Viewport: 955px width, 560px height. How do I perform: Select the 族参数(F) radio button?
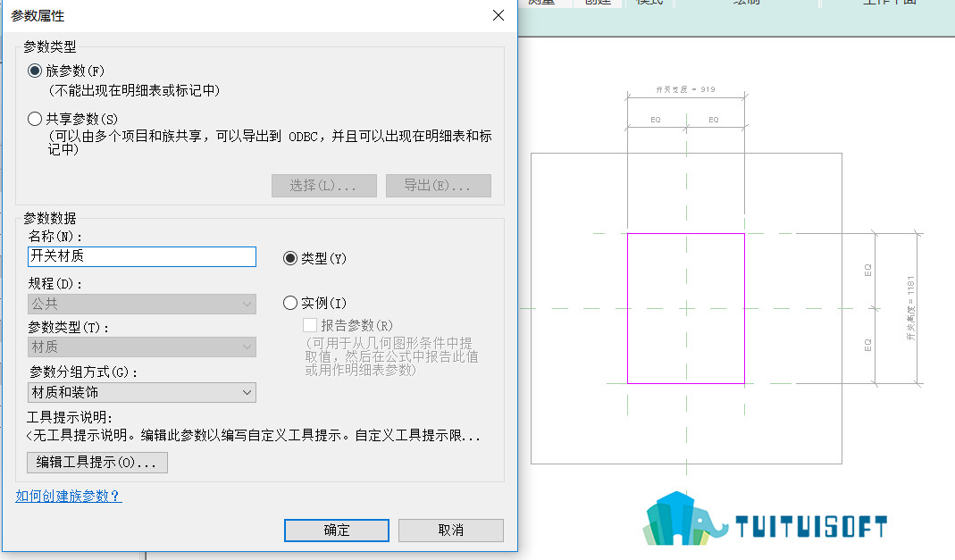tap(35, 71)
